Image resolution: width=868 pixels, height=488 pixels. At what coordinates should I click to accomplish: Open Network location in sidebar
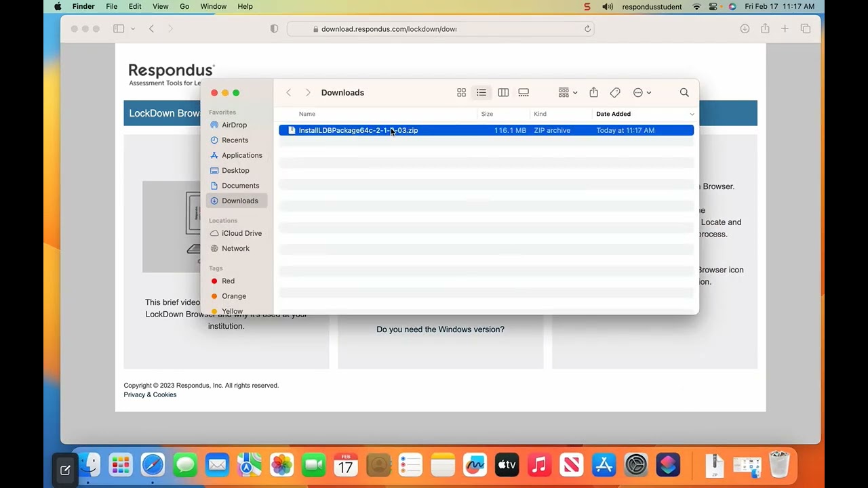[237, 249]
